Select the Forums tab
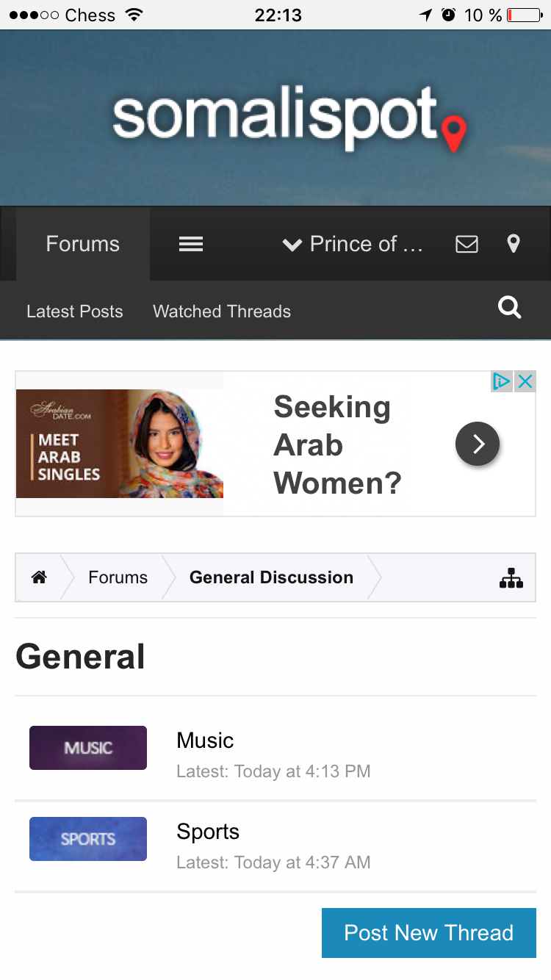This screenshot has height=980, width=551. [83, 244]
